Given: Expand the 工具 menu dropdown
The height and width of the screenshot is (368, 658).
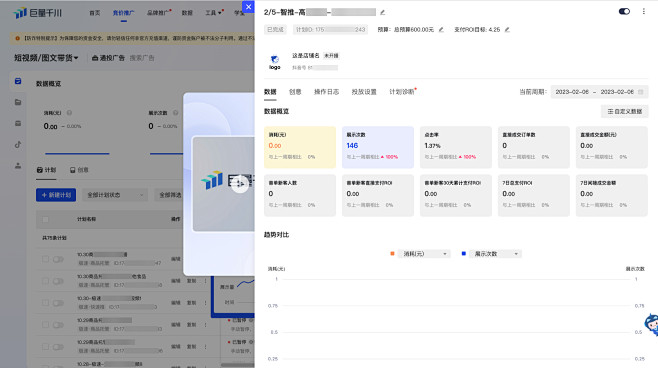Looking at the screenshot, I should 213,13.
